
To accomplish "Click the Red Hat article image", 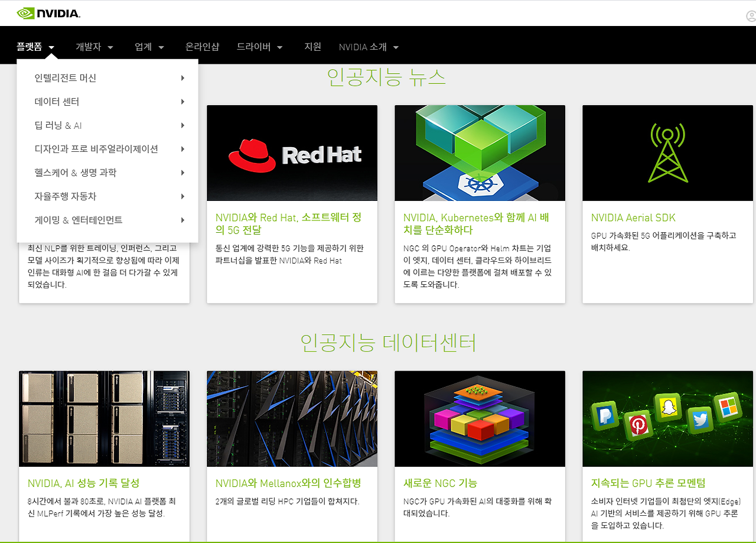I will [292, 152].
